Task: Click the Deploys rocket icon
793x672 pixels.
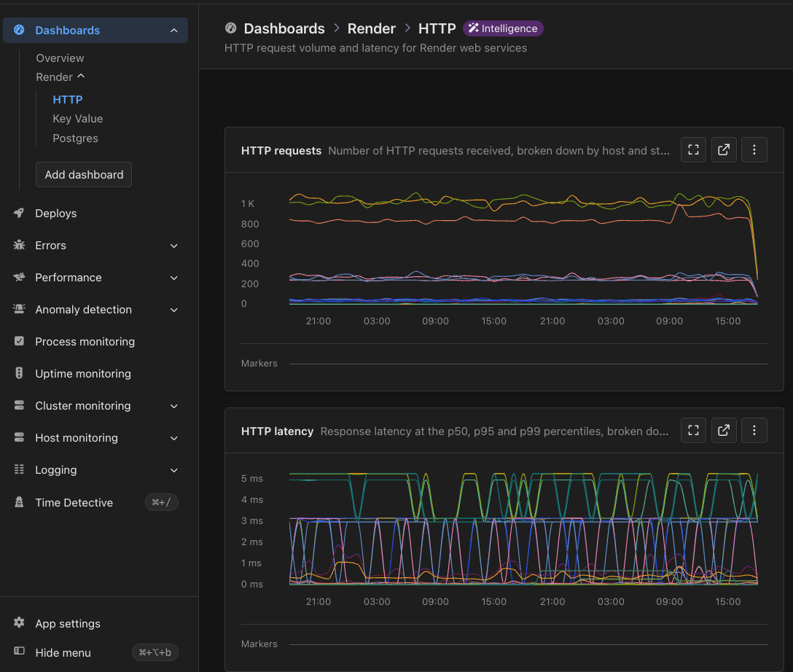Action: pos(19,213)
